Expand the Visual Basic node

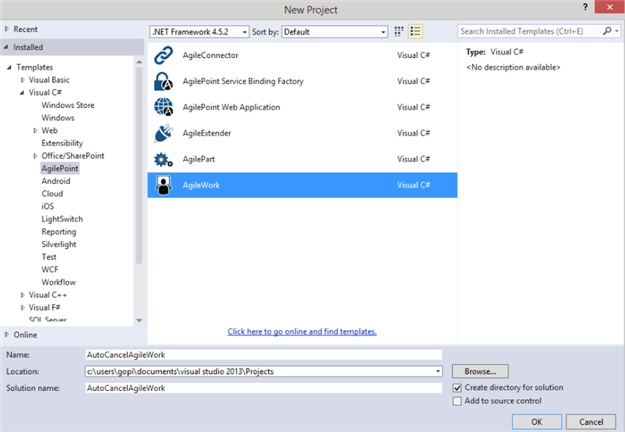pos(22,80)
